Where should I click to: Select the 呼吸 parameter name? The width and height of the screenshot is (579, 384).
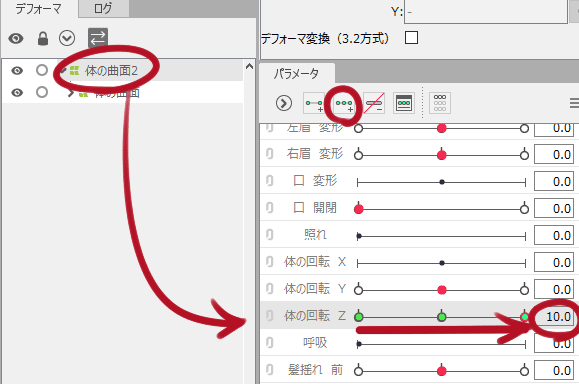point(315,343)
